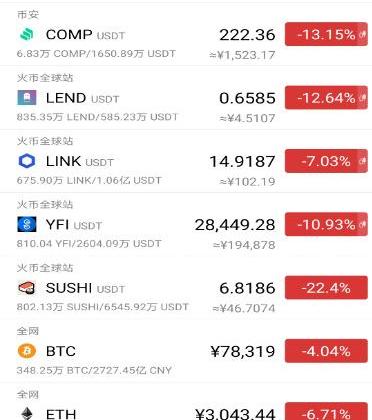The height and width of the screenshot is (420, 372).
Task: Tap the ETH diamond logo icon
Action: coord(27,413)
